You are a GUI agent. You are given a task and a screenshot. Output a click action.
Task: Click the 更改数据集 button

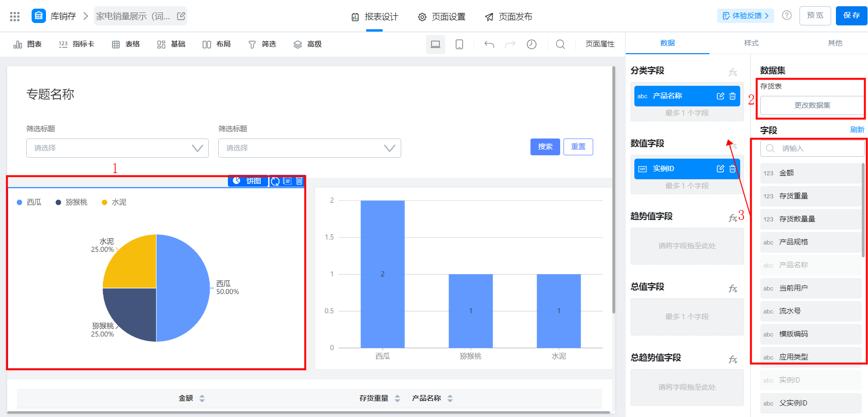tap(812, 105)
